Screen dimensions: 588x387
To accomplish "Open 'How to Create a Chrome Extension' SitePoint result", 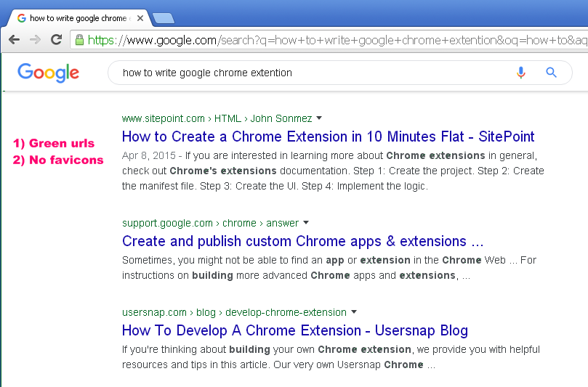I will (x=328, y=137).
